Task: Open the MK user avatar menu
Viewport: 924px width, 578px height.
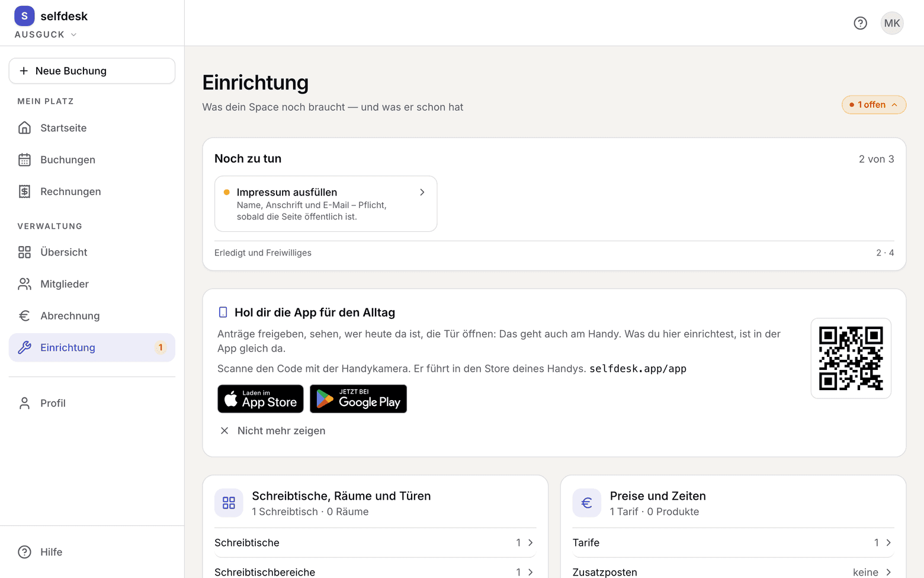Action: (x=892, y=23)
